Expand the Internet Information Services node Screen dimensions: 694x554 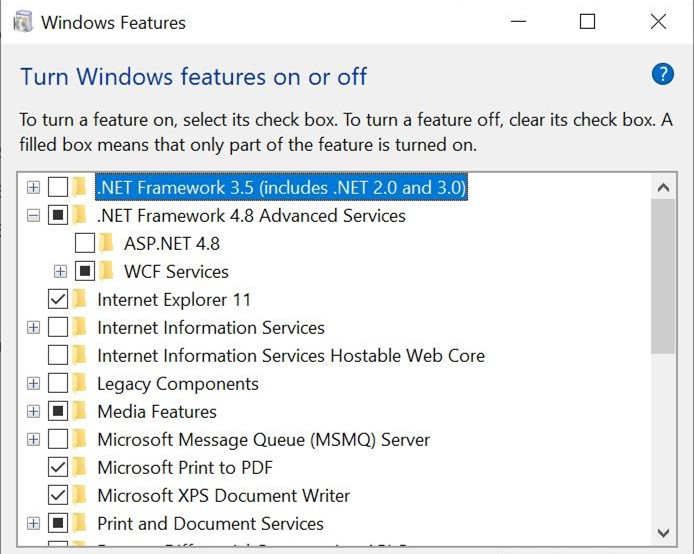click(33, 327)
